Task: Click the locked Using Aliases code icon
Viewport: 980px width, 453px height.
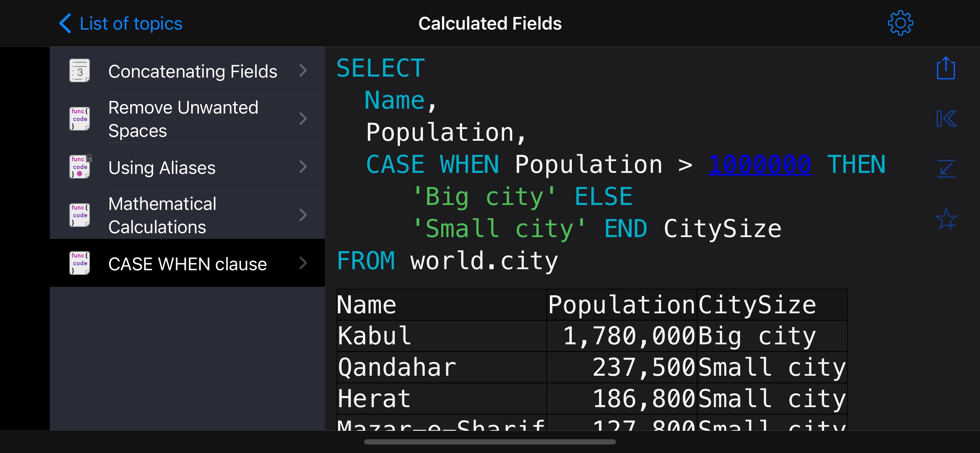Action: click(x=80, y=167)
